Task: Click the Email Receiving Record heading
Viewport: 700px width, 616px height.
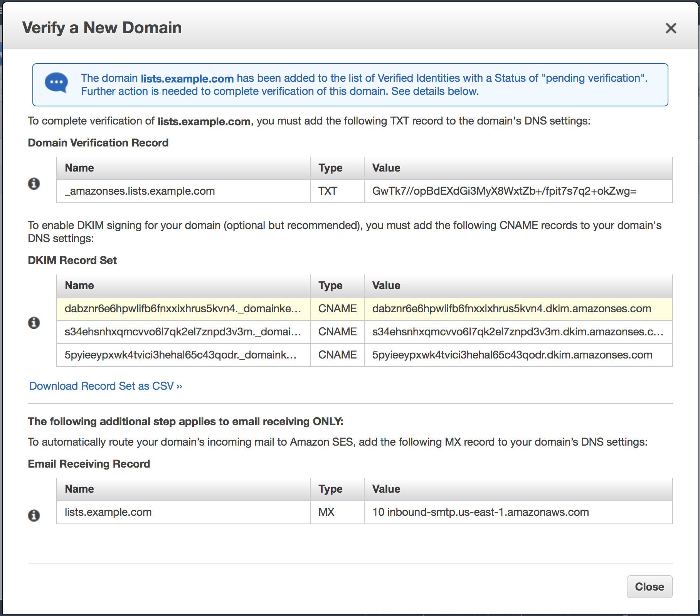Action: point(89,464)
